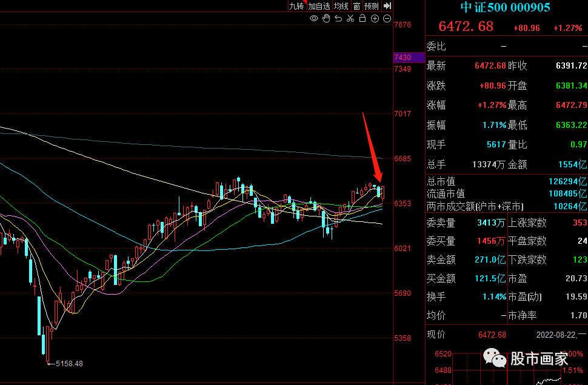
Task: Toggle the unlock padlock icon
Action: coord(362,18)
